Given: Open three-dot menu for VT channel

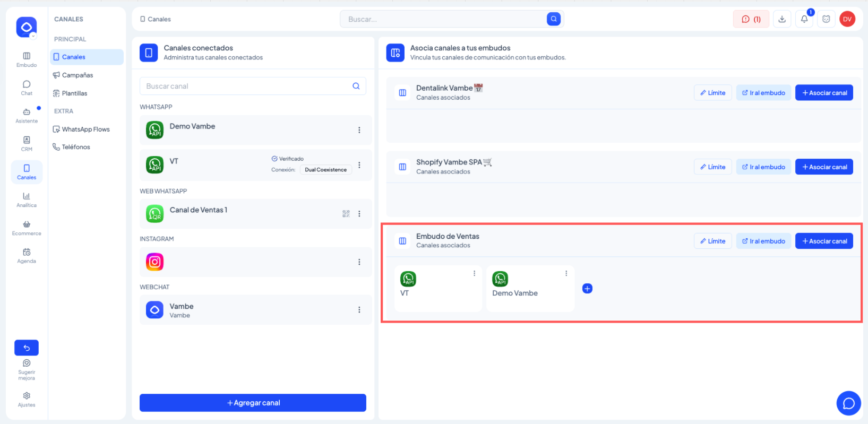Looking at the screenshot, I should [359, 165].
